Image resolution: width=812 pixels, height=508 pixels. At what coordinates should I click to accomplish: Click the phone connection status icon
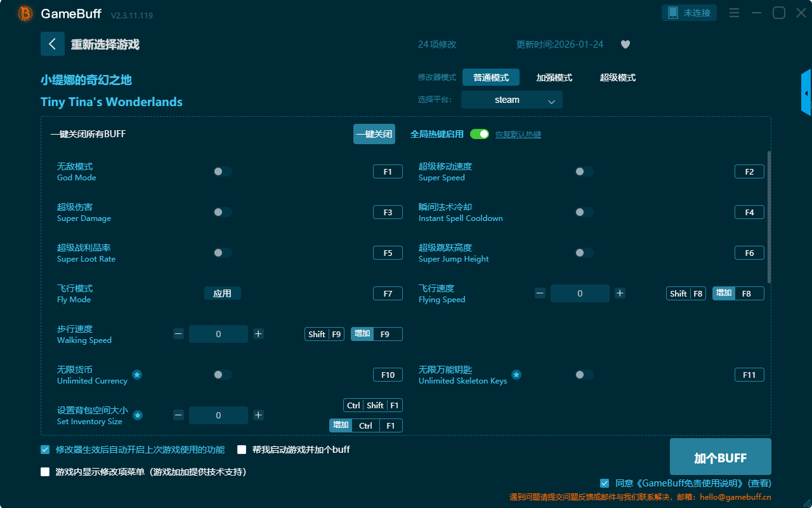[x=672, y=13]
